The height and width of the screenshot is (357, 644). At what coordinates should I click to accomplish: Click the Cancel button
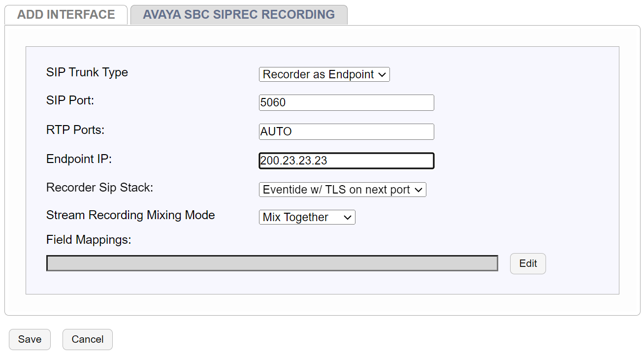pos(87,339)
